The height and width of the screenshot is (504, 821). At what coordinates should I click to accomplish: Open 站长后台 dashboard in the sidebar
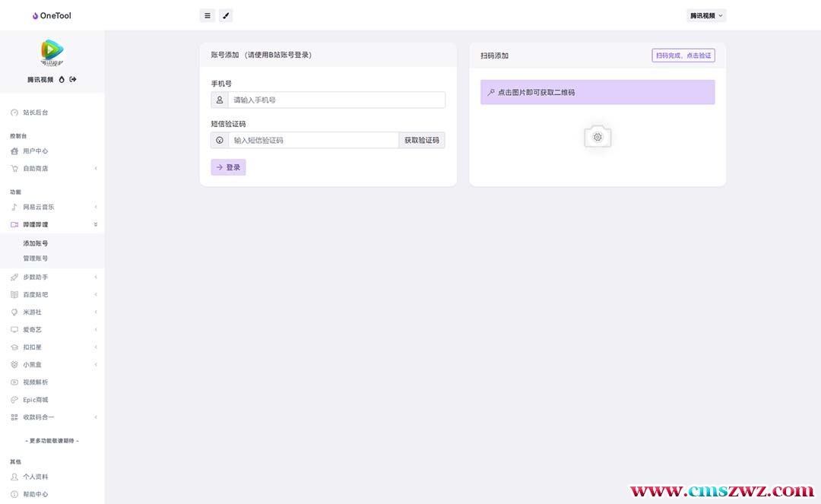click(35, 113)
